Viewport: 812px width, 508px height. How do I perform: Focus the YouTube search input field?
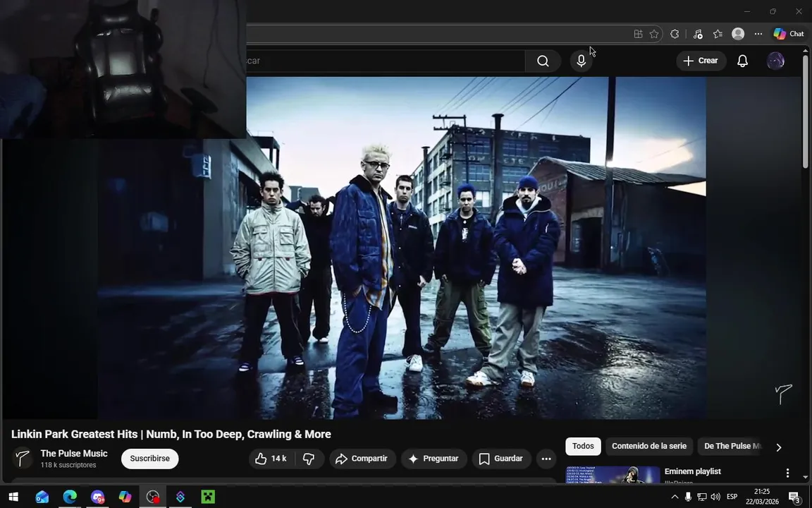point(386,61)
